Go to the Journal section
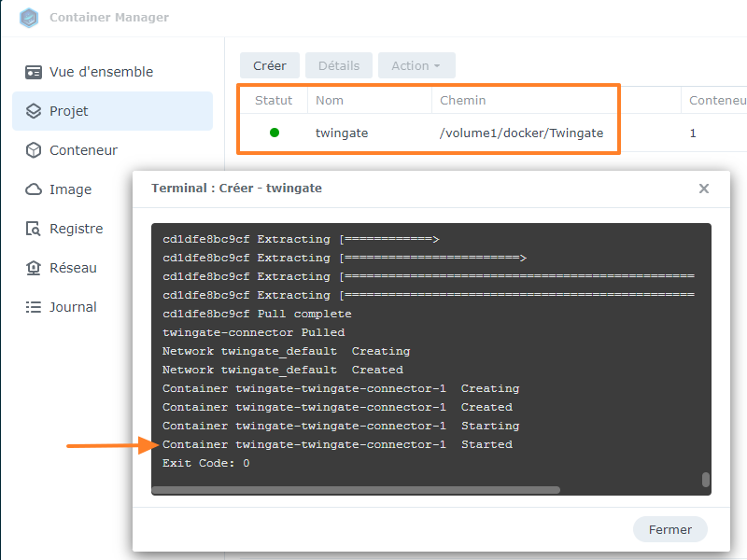 (x=73, y=307)
